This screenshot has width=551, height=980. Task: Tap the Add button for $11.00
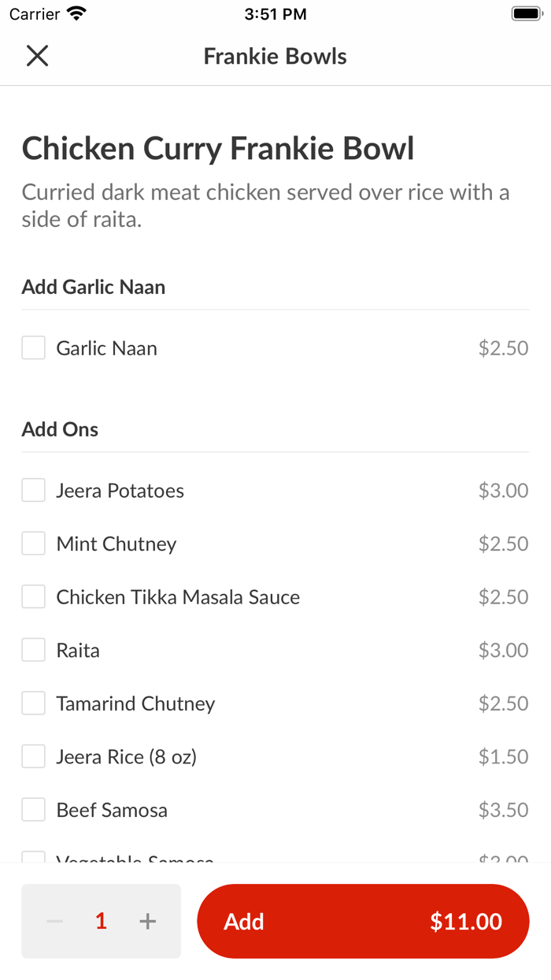(x=362, y=920)
